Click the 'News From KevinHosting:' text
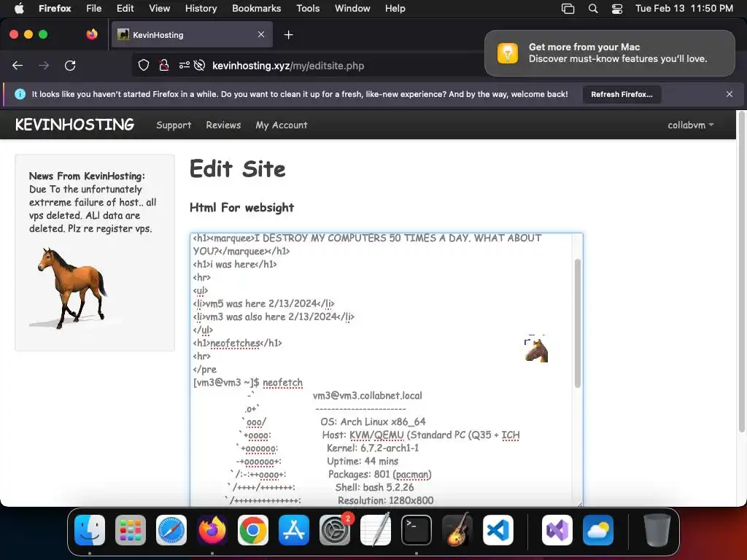Viewport: 747px width, 560px height. (x=88, y=176)
